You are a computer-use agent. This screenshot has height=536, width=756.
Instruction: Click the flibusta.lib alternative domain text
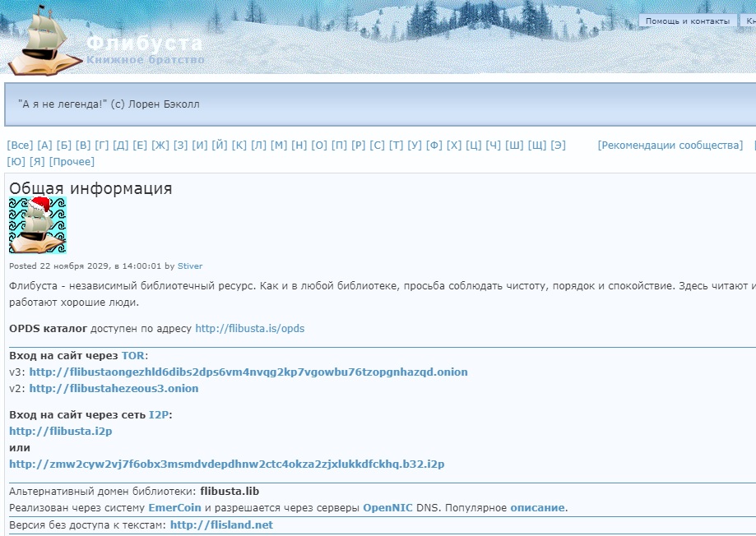(230, 491)
